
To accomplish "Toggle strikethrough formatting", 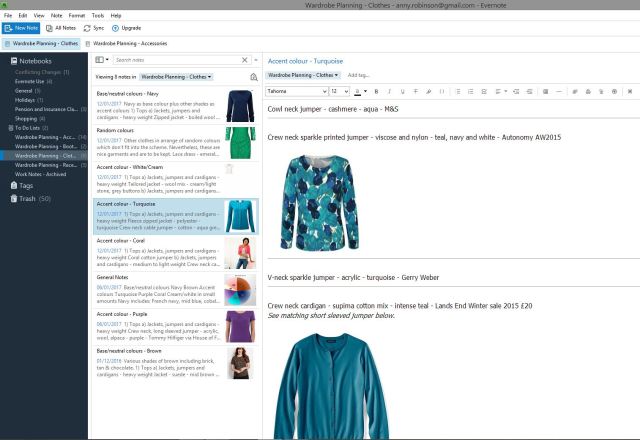I will [416, 91].
